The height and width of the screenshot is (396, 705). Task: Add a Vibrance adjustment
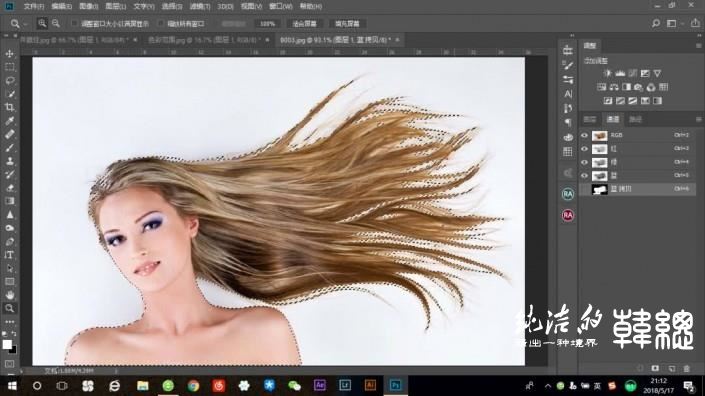point(657,73)
